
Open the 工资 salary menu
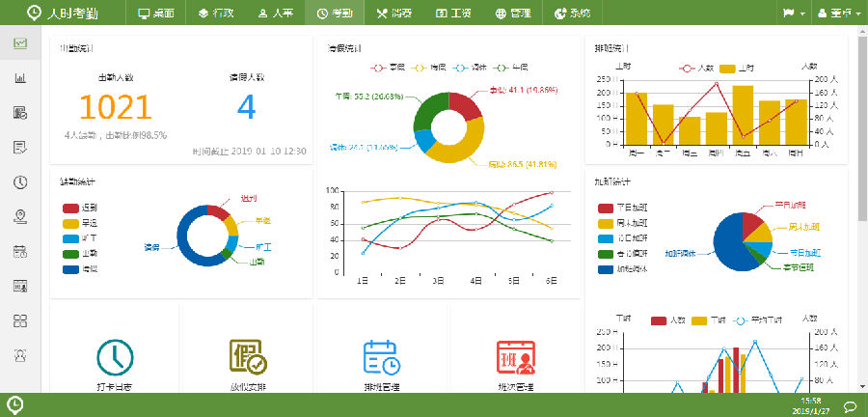453,14
